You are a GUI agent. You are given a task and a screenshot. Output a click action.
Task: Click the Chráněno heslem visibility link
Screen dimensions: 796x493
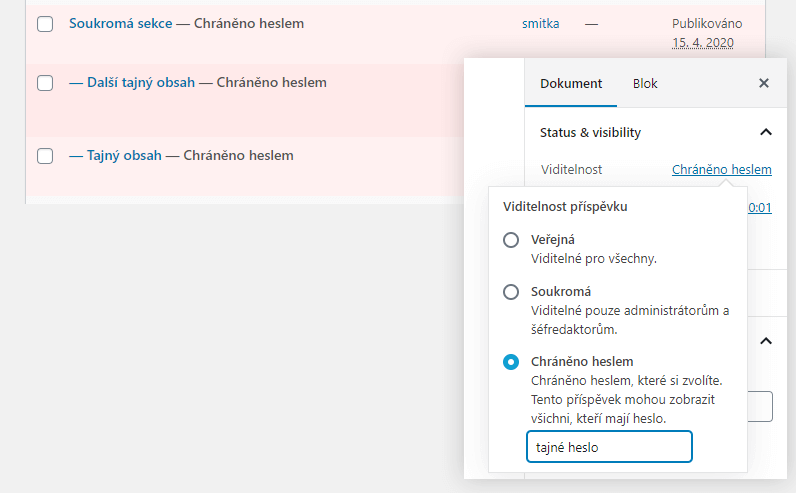[x=721, y=170]
